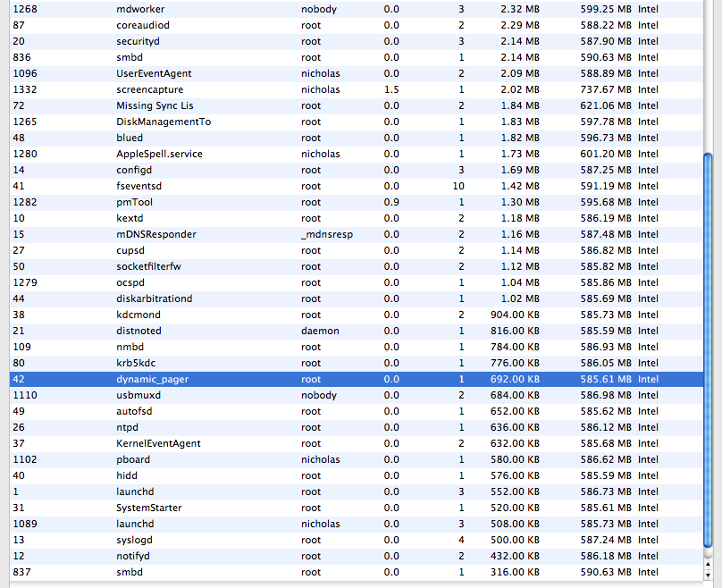Select the mDNSResponder process row

click(x=357, y=235)
